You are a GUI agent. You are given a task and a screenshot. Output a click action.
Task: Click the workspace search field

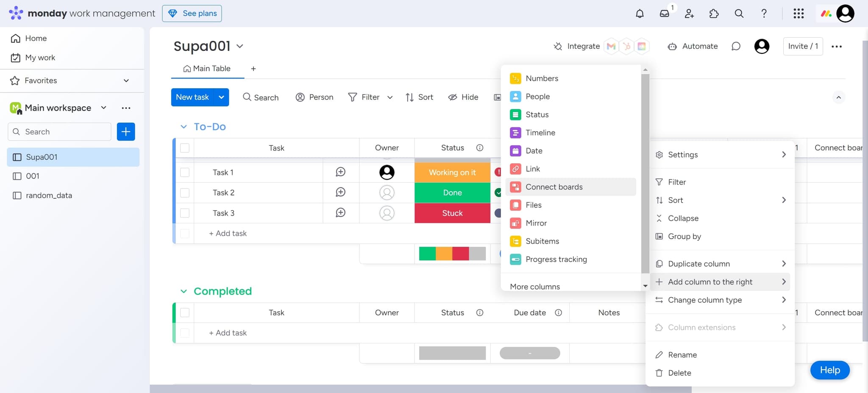[59, 131]
